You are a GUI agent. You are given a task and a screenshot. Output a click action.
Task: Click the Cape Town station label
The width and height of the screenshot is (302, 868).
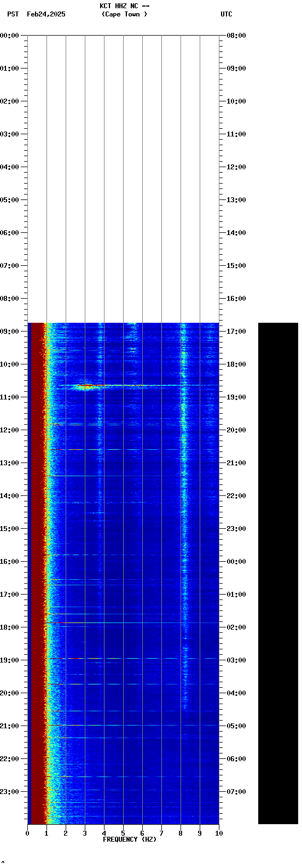click(x=124, y=14)
